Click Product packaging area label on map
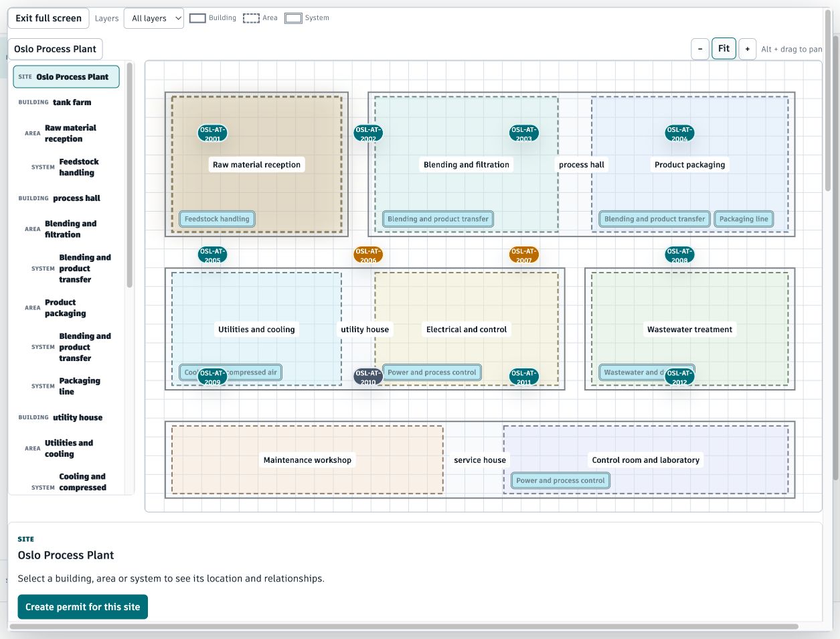The image size is (840, 639). click(x=689, y=165)
